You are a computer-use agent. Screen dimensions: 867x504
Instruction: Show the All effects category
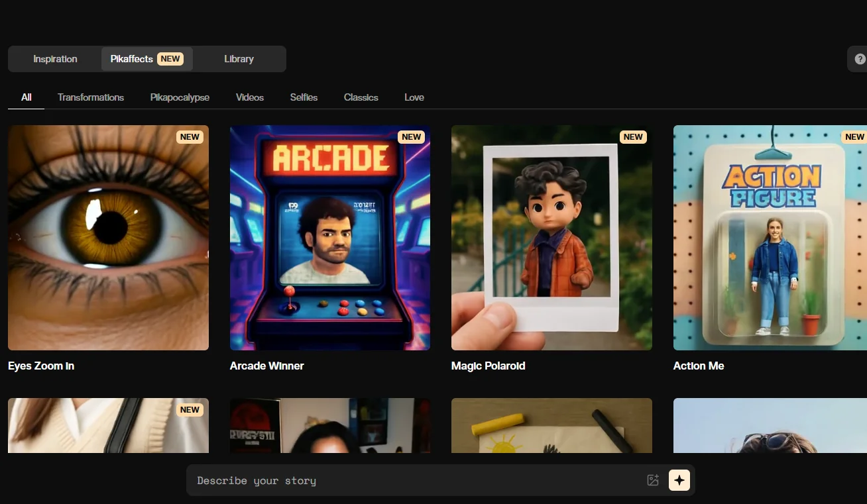pyautogui.click(x=27, y=97)
